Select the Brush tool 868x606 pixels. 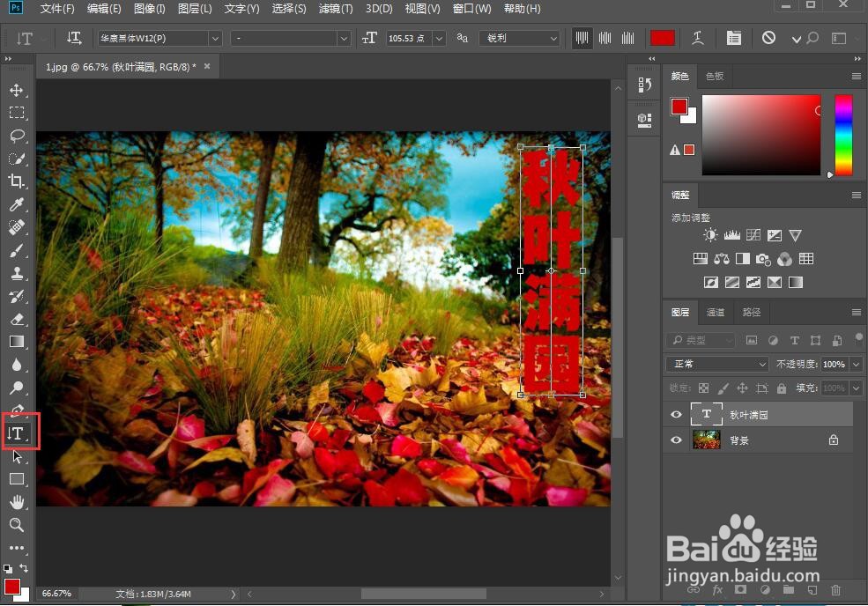click(x=16, y=251)
